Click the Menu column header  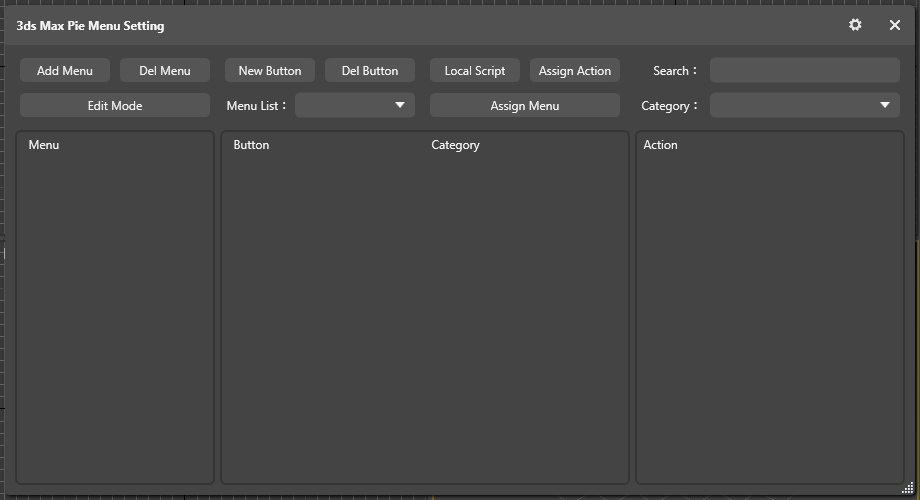coord(44,145)
